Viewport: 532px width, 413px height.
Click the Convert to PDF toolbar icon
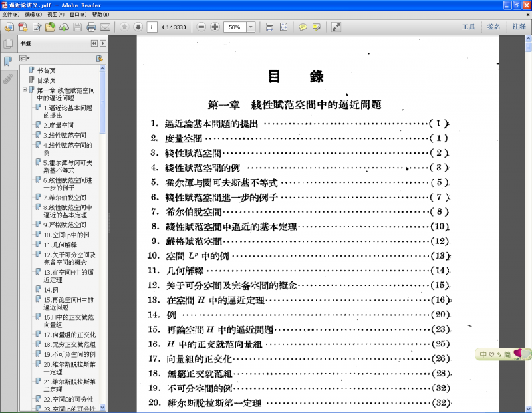coord(23,27)
